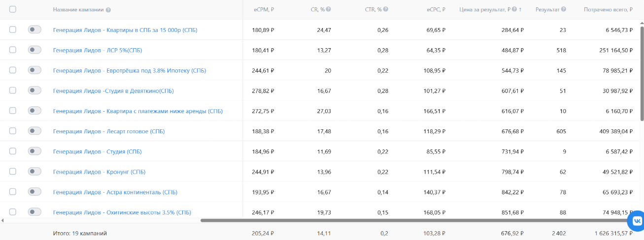Click help icon next to Название кампании
The width and height of the screenshot is (644, 240).
click(x=108, y=10)
